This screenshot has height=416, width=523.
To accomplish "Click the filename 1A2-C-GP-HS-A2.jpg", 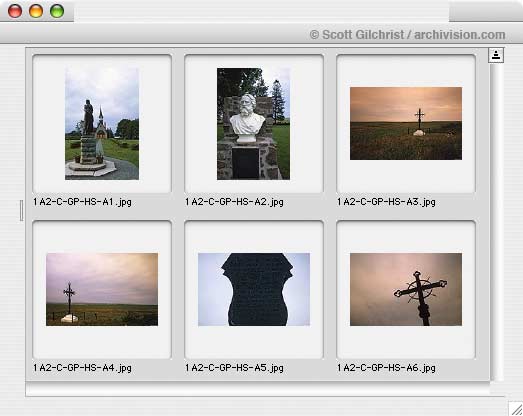I will coord(234,202).
